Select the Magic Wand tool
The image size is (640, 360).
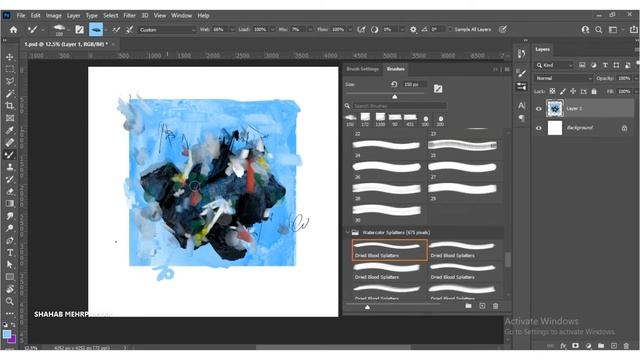(9, 93)
